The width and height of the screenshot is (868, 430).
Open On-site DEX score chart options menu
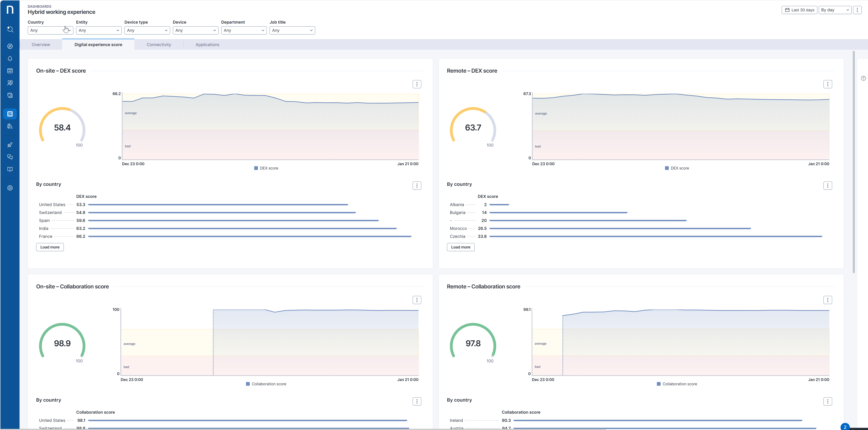(x=417, y=84)
